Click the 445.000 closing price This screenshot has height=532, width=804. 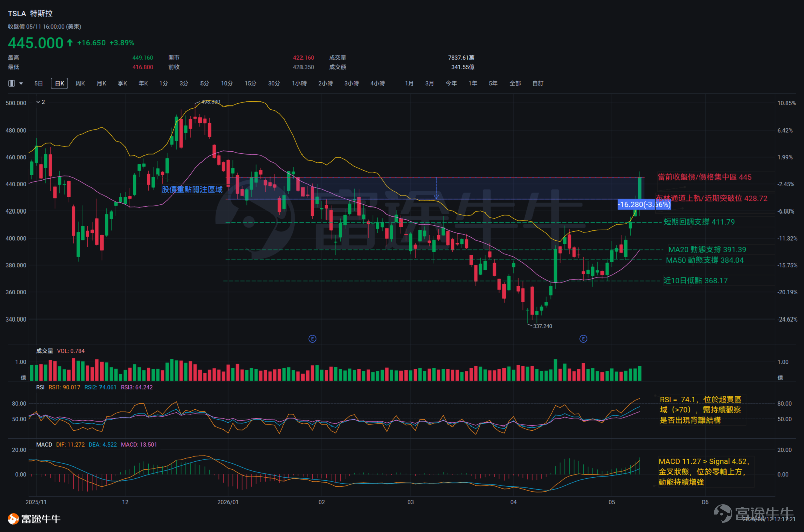(x=36, y=43)
